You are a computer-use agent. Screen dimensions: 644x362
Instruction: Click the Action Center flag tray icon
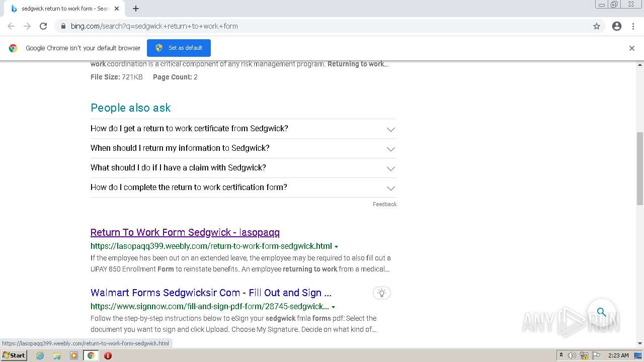[595, 355]
